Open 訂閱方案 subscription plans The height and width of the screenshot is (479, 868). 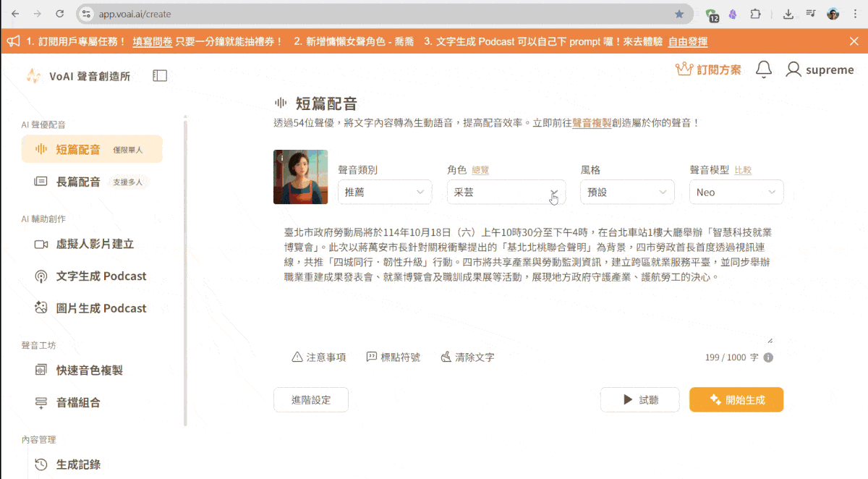point(708,69)
